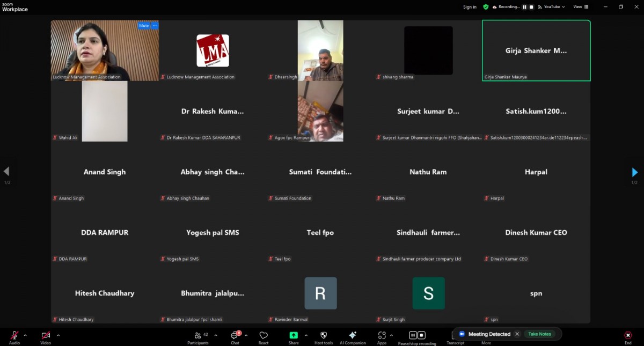The width and height of the screenshot is (644, 346).
Task: Click the Meeting Detected Zoom icon
Action: point(462,334)
